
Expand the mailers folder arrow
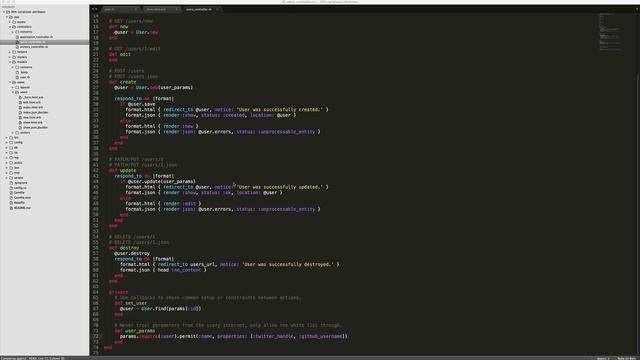pos(10,57)
